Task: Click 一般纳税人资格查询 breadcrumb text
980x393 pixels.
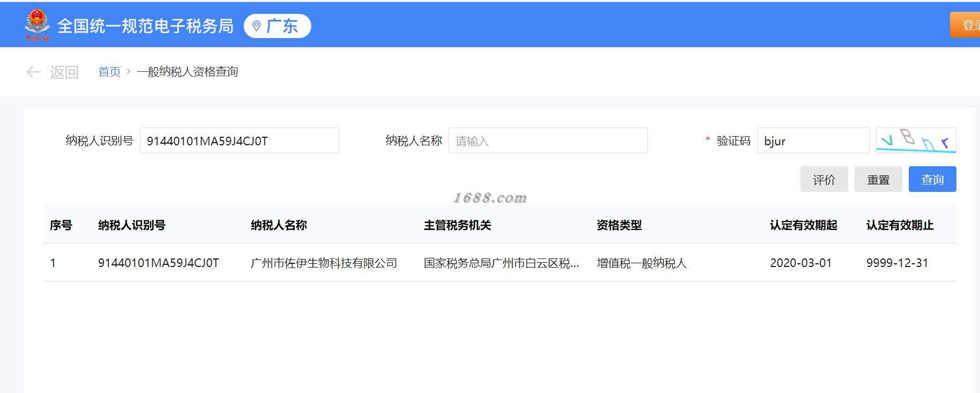Action: pyautogui.click(x=188, y=72)
